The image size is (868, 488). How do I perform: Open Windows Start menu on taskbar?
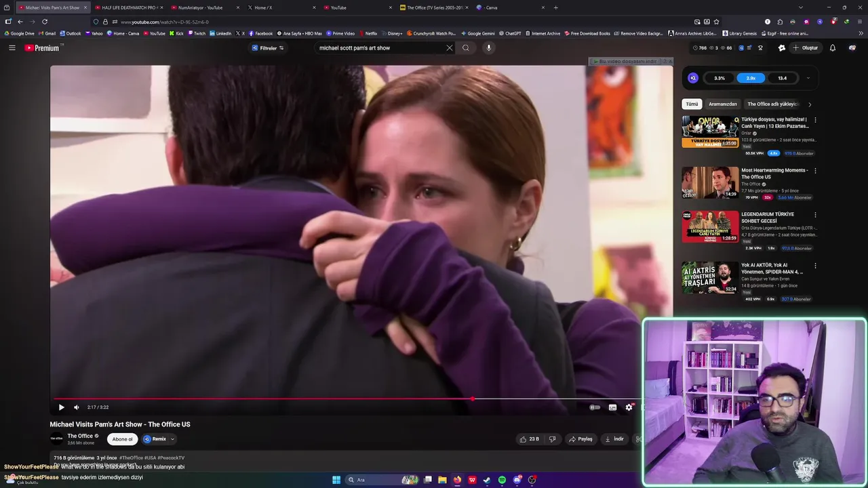click(336, 480)
